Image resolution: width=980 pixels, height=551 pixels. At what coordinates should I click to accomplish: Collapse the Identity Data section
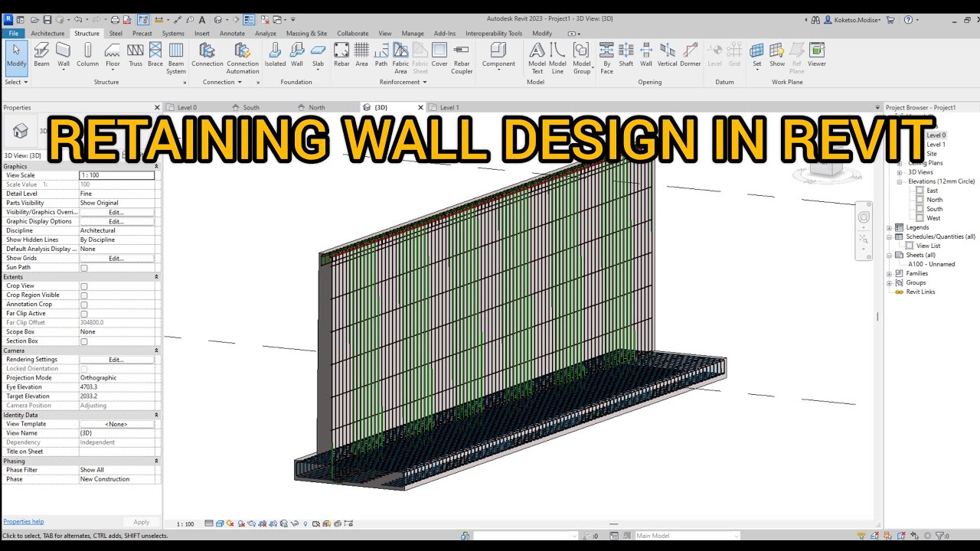point(157,415)
